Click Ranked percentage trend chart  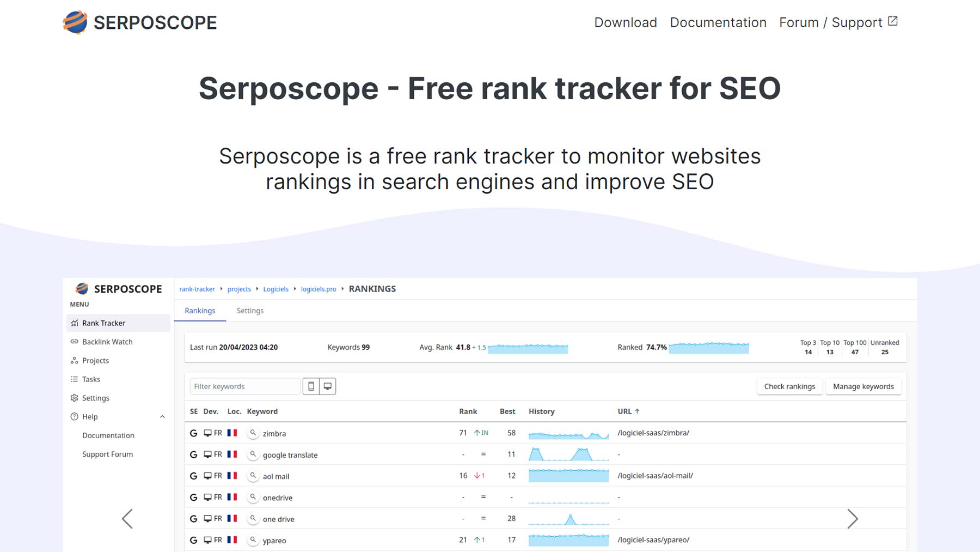pyautogui.click(x=708, y=348)
